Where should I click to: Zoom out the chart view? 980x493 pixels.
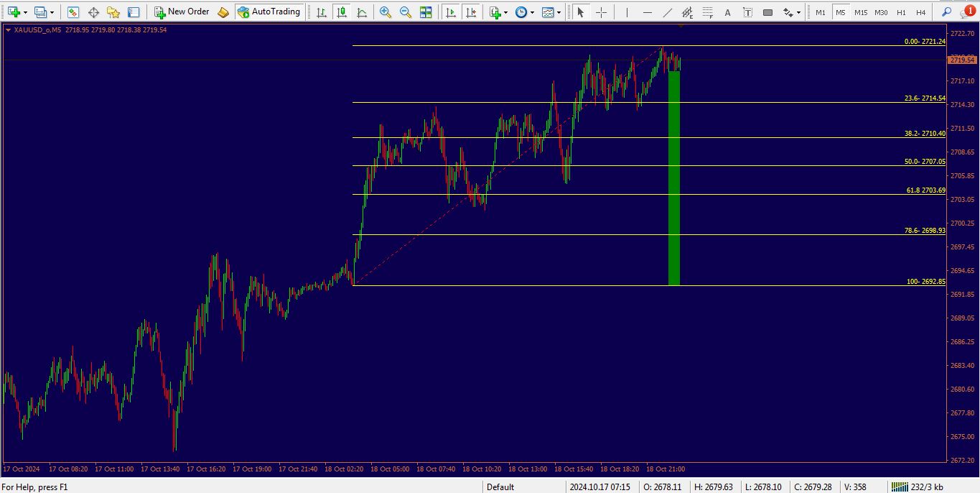tap(405, 11)
